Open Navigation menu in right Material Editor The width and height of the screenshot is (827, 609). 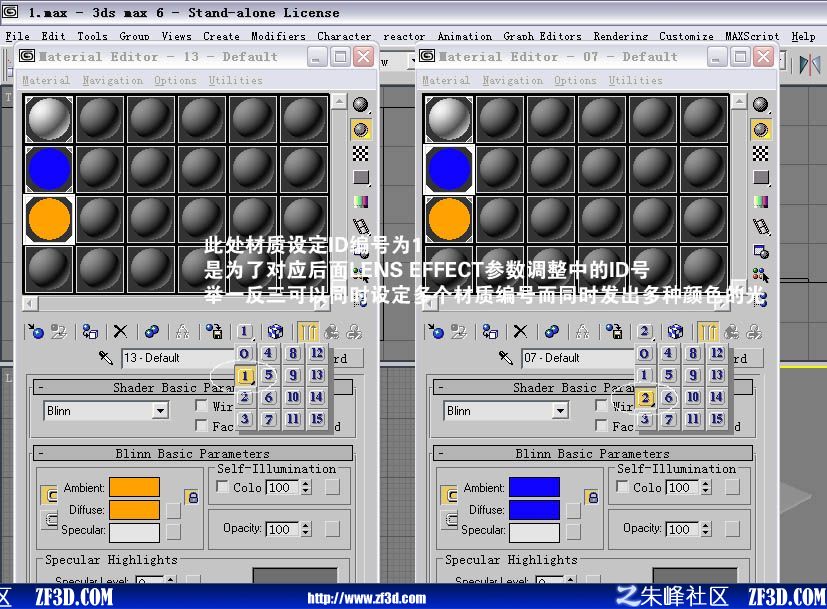pyautogui.click(x=512, y=80)
